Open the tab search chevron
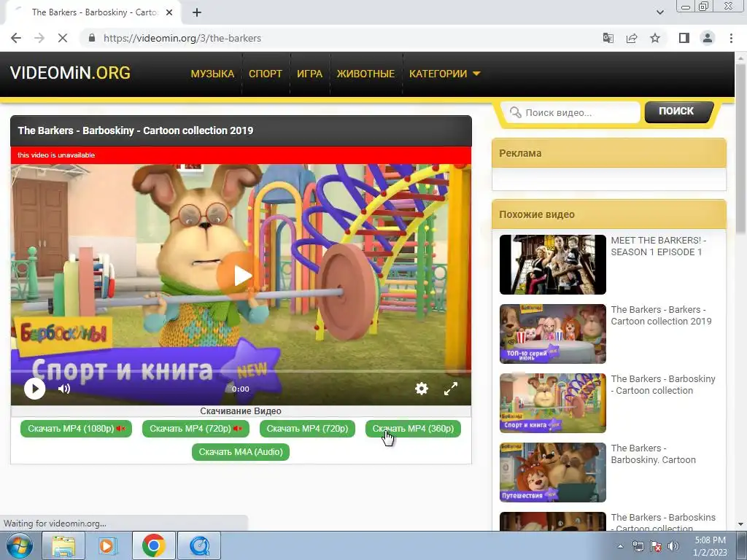Screen dimensions: 747x560 (659, 12)
